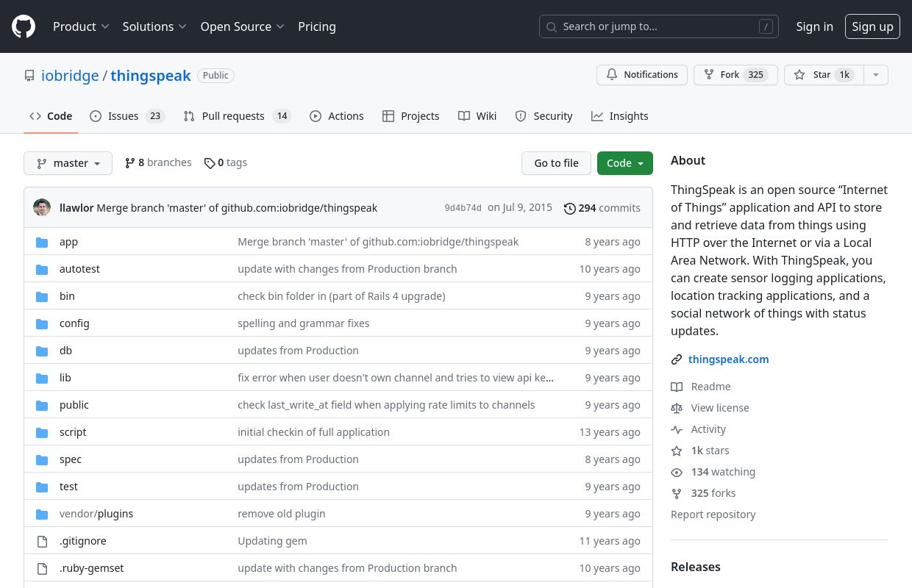Click llawlor's avatar thumbnail
This screenshot has width=912, height=588.
[x=42, y=207]
